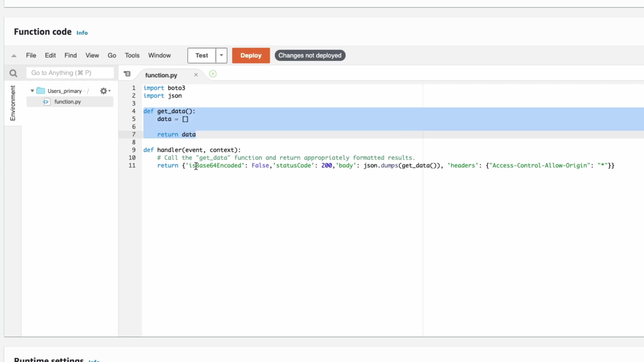Open the File menu

click(x=31, y=55)
